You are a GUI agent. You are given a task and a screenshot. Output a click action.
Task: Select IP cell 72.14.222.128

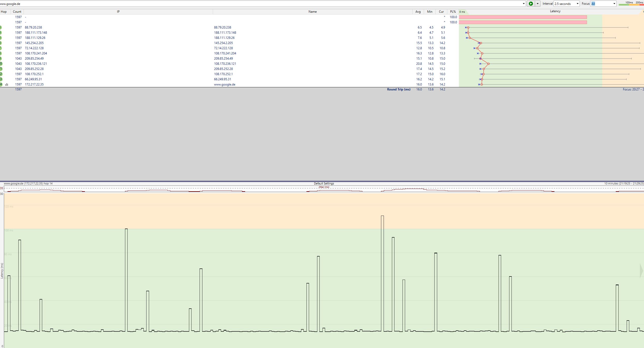pyautogui.click(x=34, y=48)
